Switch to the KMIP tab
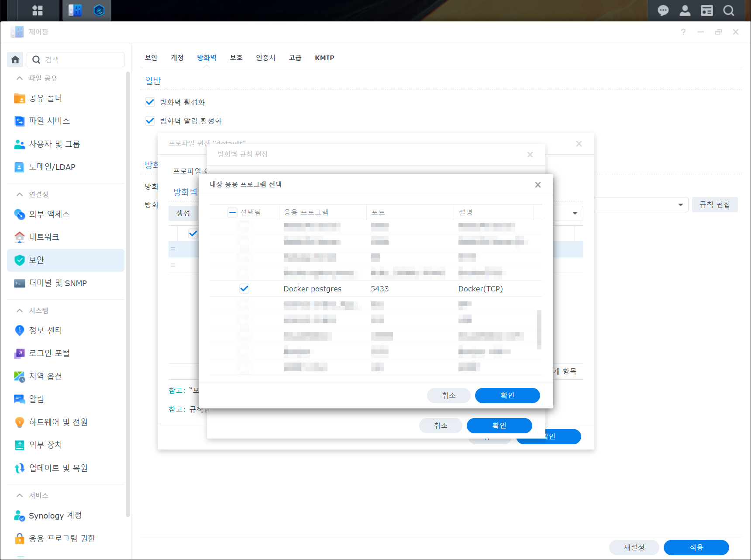Screen dimensions: 751x560 [x=324, y=58]
